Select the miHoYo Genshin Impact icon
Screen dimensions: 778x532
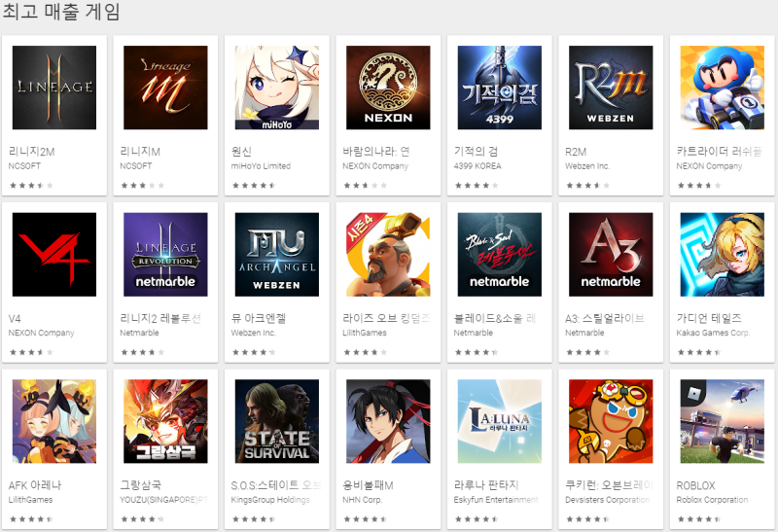277,88
